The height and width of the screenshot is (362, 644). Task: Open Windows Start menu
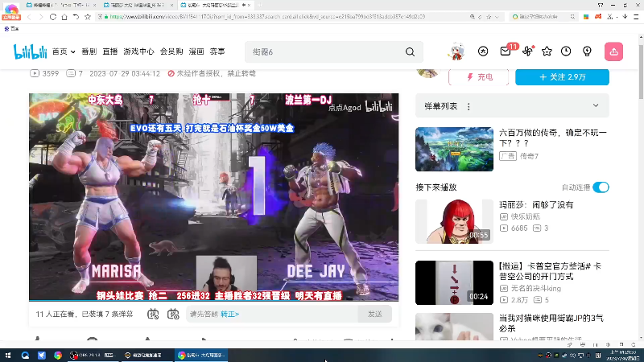(8, 356)
